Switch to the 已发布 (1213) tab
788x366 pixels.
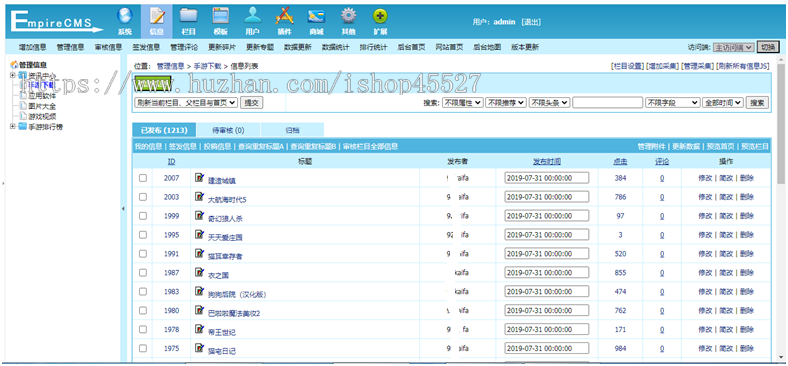pos(164,130)
